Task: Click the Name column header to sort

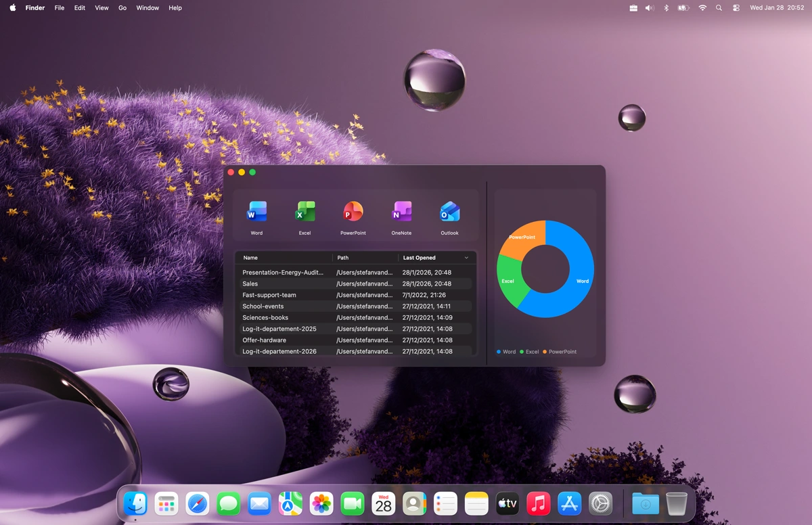Action: (x=250, y=258)
